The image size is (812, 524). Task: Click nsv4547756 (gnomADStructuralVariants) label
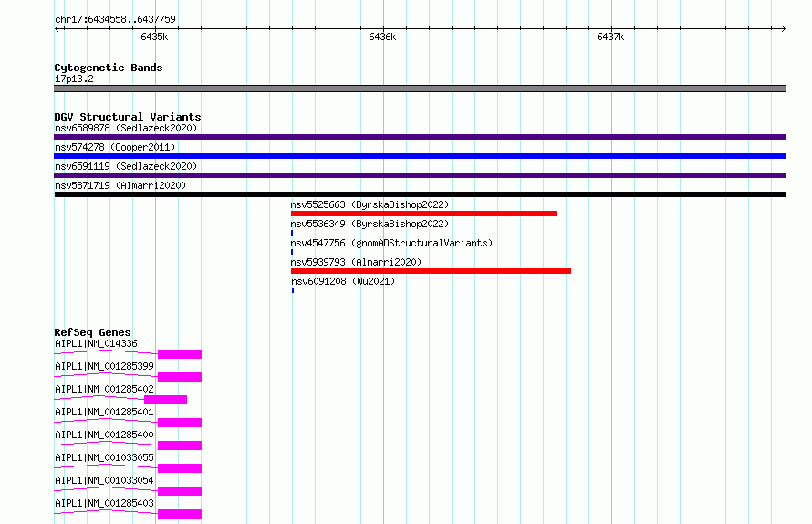pos(391,243)
